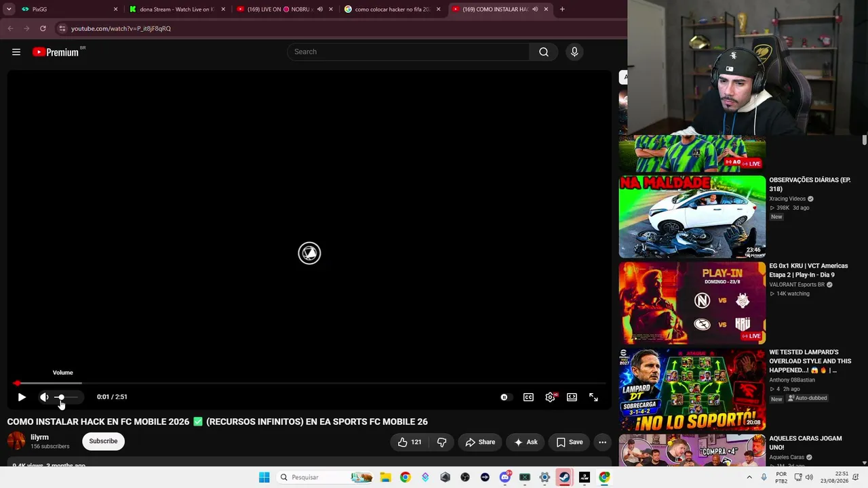This screenshot has width=868, height=488.
Task: Close the dona Stream tab
Action: (223, 9)
